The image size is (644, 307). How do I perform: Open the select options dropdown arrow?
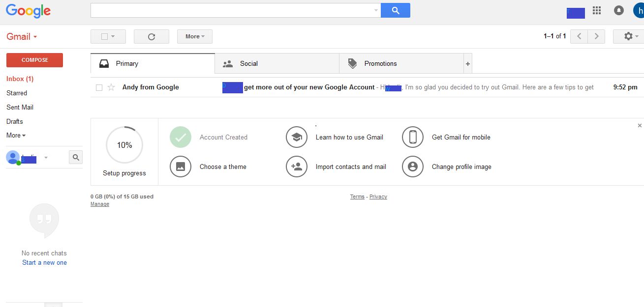click(113, 36)
